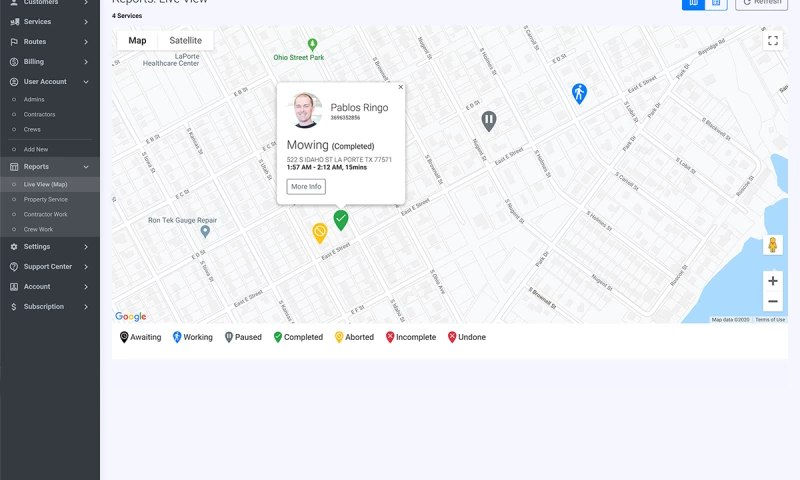Click the Google logo on map
The width and height of the screenshot is (800, 480).
(x=131, y=317)
